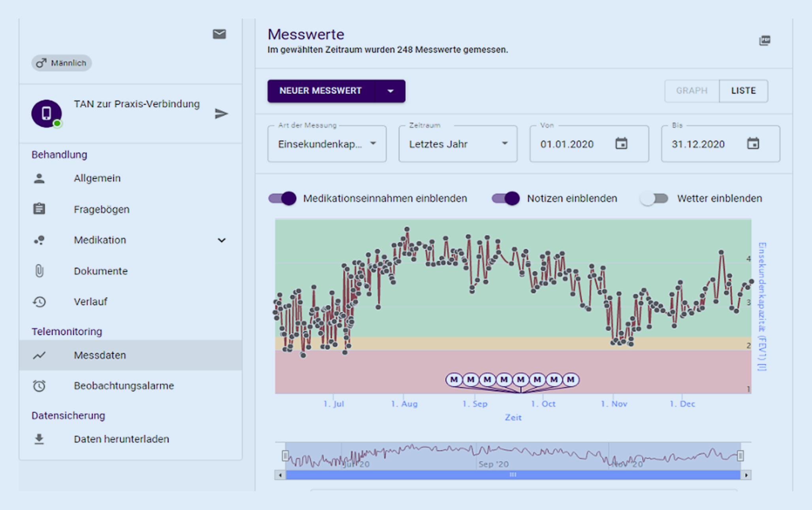This screenshot has width=812, height=510.
Task: Click the Beobachtungsalarme alarm clock icon
Action: click(x=39, y=385)
